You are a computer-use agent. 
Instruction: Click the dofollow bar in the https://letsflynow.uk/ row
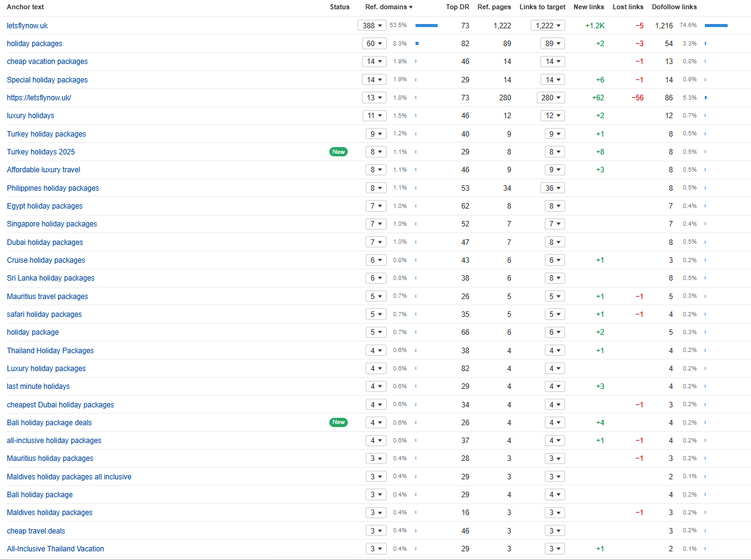(x=705, y=98)
